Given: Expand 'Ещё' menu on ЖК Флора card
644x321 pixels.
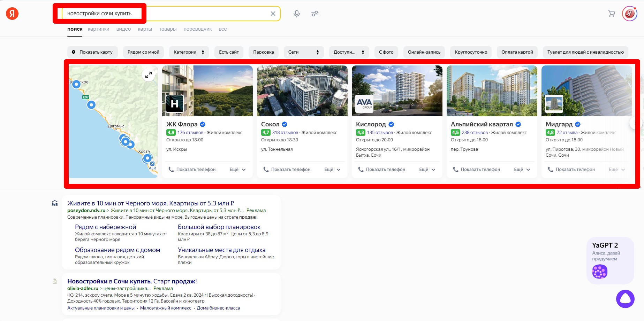Looking at the screenshot, I should pos(237,170).
